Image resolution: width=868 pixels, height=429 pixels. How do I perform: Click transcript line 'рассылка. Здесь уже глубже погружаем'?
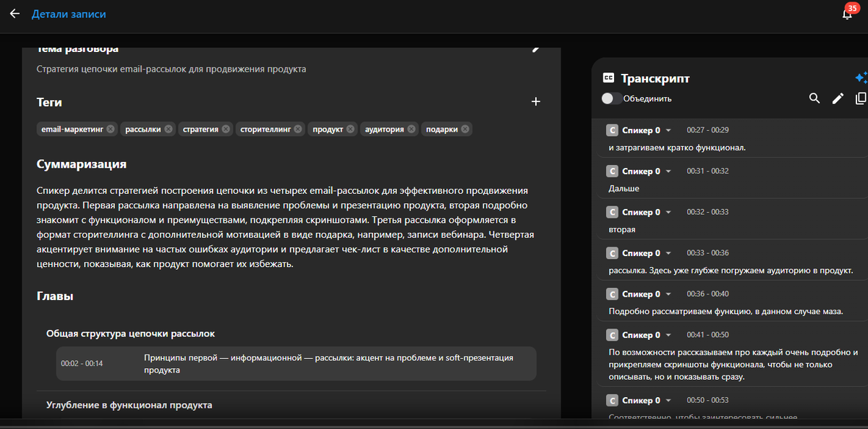(x=731, y=271)
